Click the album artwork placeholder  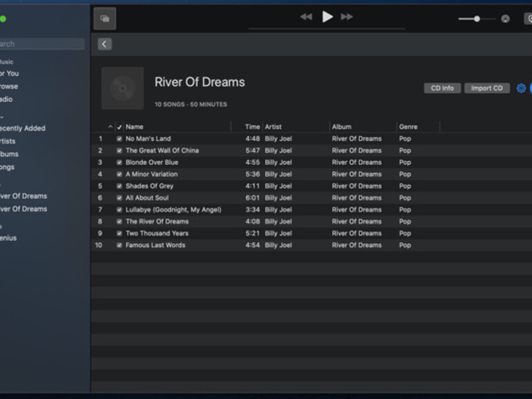point(122,88)
